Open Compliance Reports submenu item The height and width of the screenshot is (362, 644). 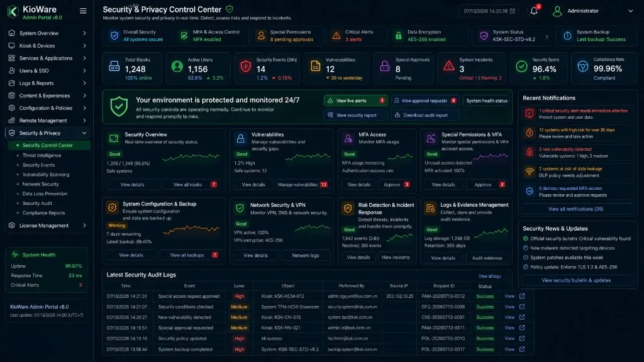click(x=43, y=213)
